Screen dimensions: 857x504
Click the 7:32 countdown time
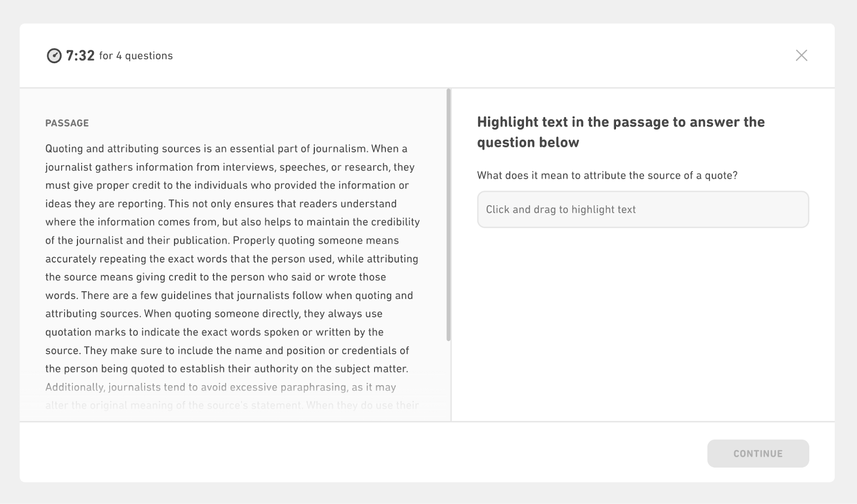[x=80, y=56]
